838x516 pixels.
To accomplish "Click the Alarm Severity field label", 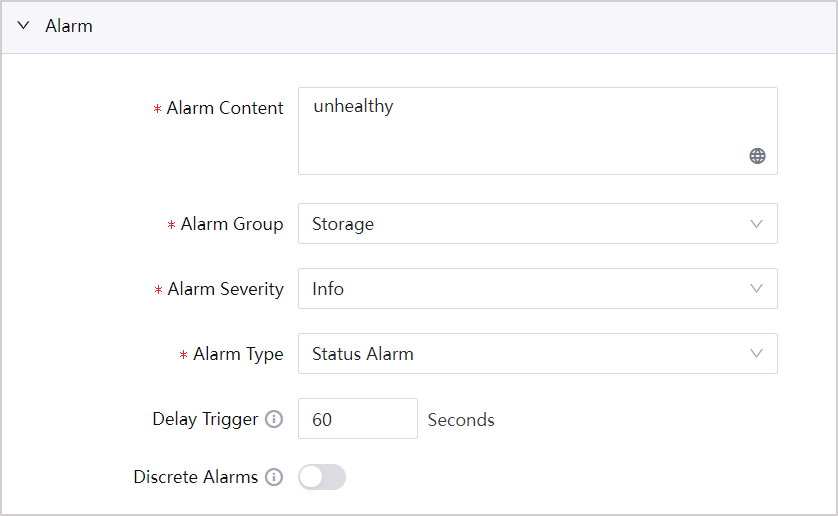I will click(225, 289).
